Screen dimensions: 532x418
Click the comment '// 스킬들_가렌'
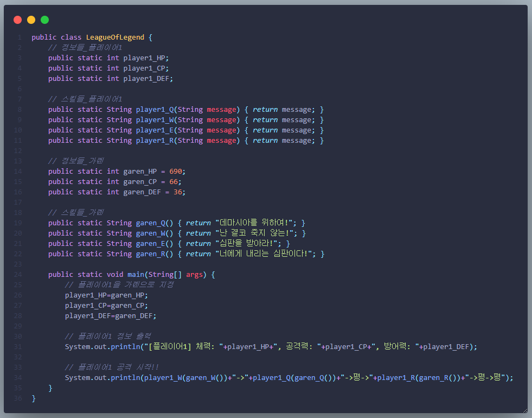click(76, 213)
